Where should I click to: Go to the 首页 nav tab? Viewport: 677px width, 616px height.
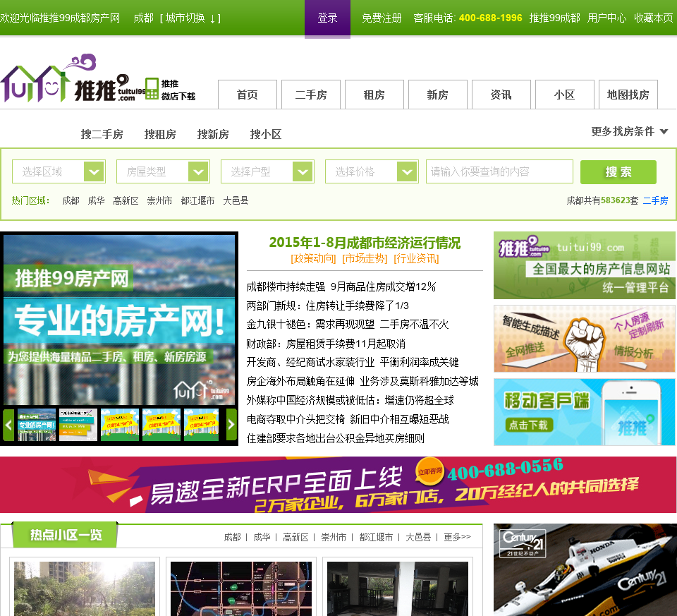coord(248,95)
